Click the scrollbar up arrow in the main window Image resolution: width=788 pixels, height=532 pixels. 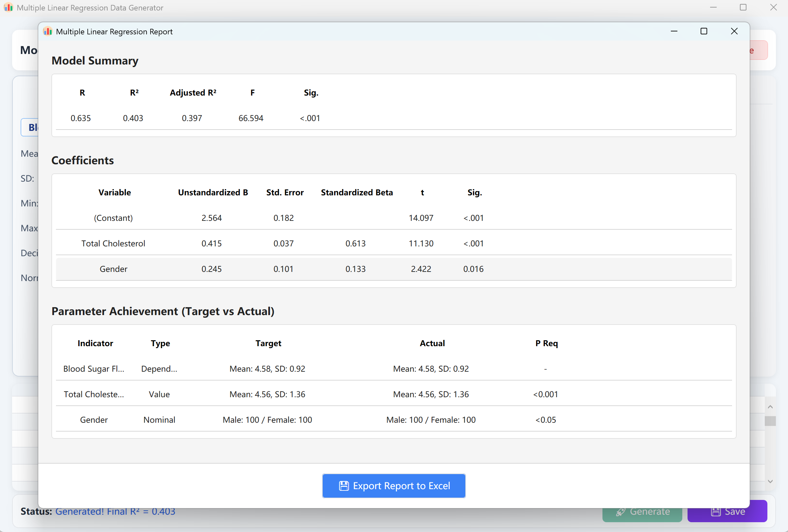pos(770,407)
